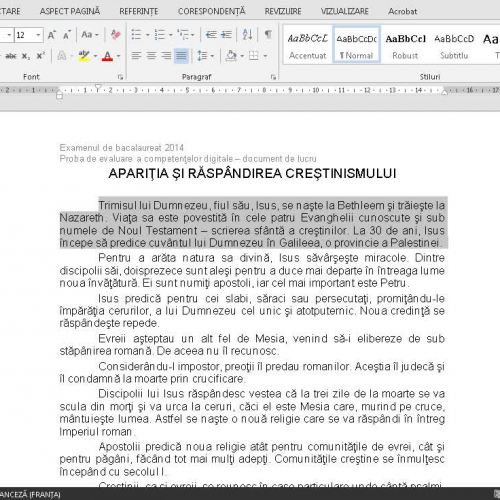Click the paragraph starting Pentru a arăta natura

[x=252, y=270]
